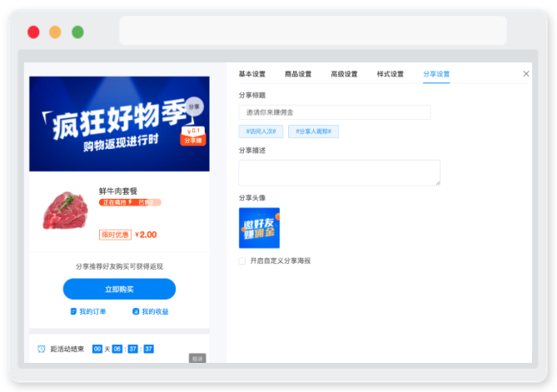Focus the 分享标题 input field
This screenshot has height=392, width=557.
pos(335,112)
